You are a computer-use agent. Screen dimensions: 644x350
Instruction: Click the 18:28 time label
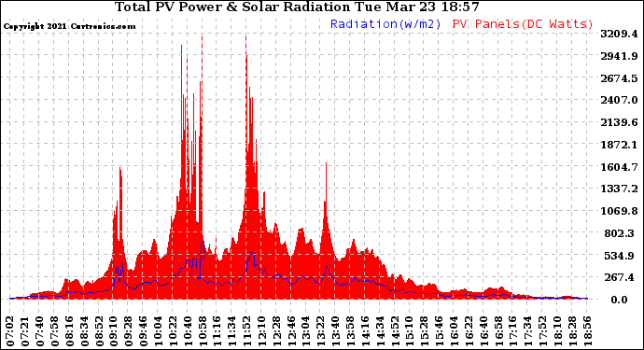coord(572,331)
